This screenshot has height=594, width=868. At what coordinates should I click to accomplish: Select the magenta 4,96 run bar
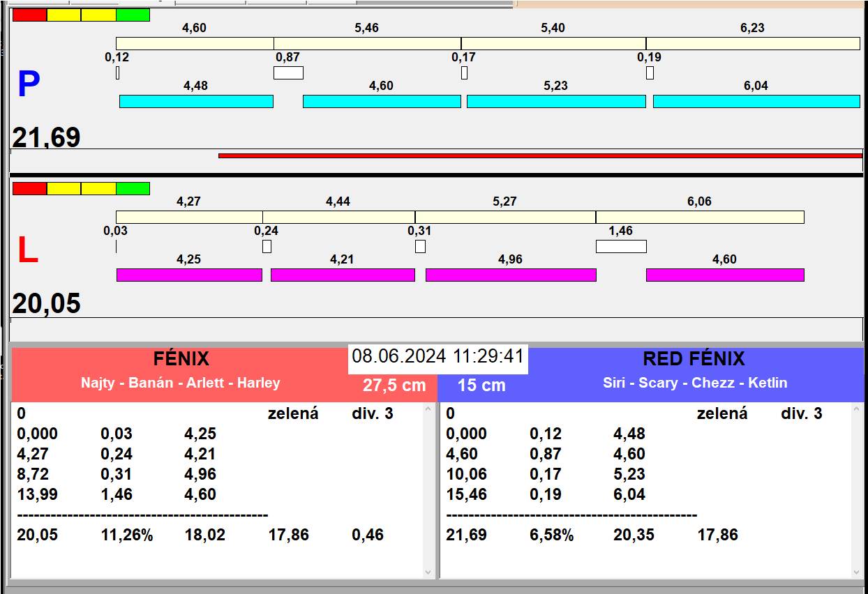point(511,275)
